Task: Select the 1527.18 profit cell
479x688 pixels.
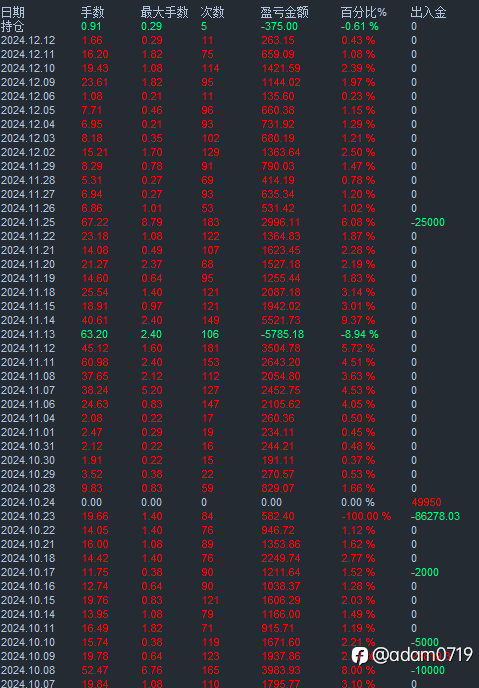Action: 281,265
